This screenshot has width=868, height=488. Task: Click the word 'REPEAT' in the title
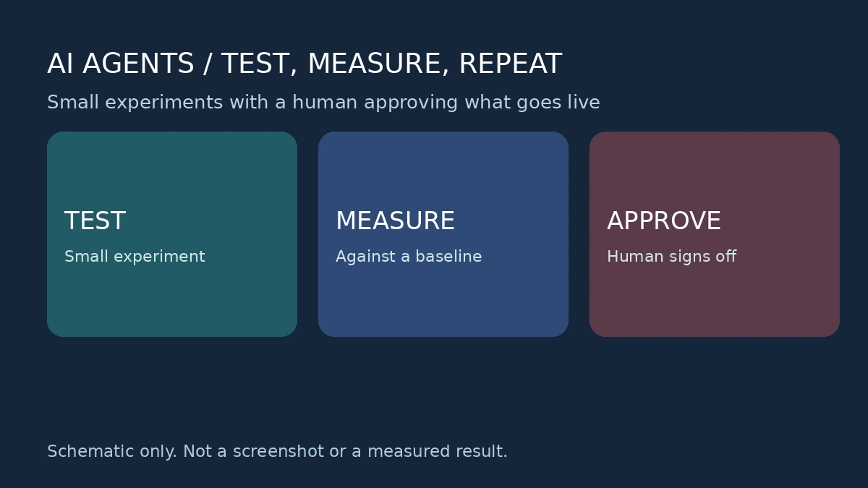coord(510,64)
